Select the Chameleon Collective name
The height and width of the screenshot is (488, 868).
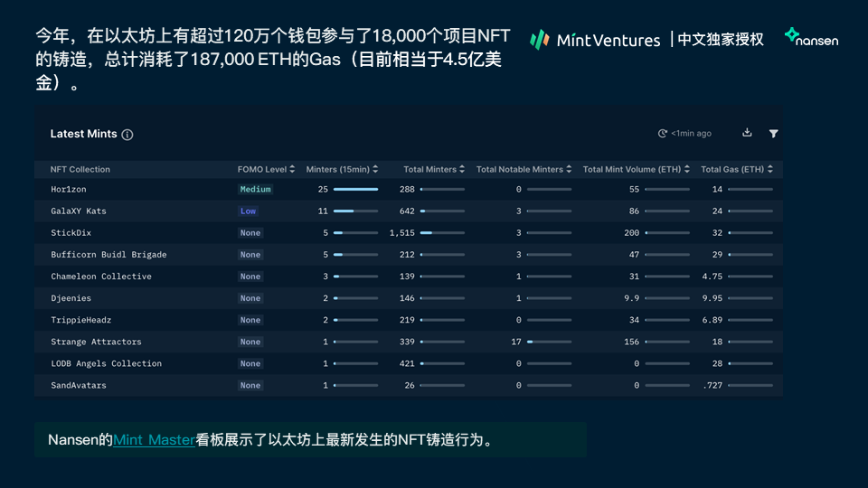(x=101, y=277)
